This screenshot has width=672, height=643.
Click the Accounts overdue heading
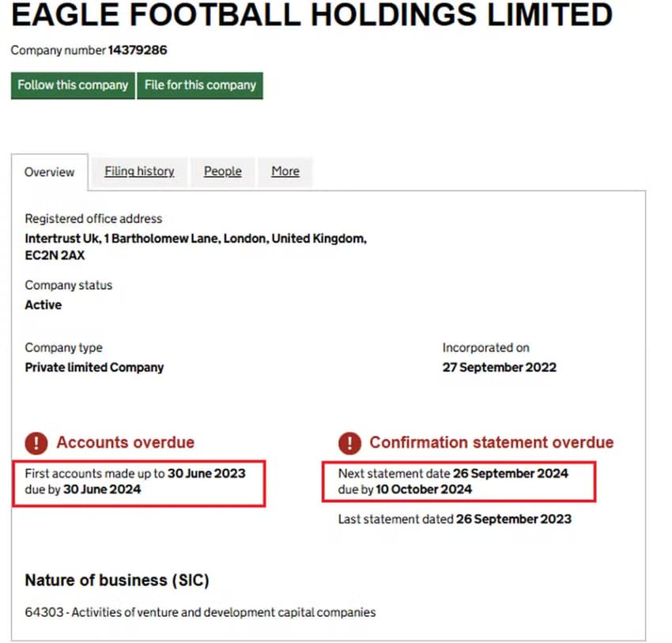[x=125, y=442]
